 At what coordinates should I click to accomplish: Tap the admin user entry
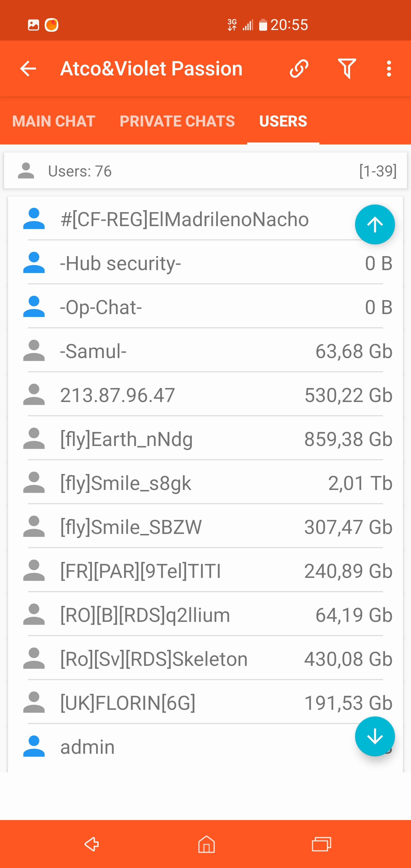pyautogui.click(x=88, y=747)
